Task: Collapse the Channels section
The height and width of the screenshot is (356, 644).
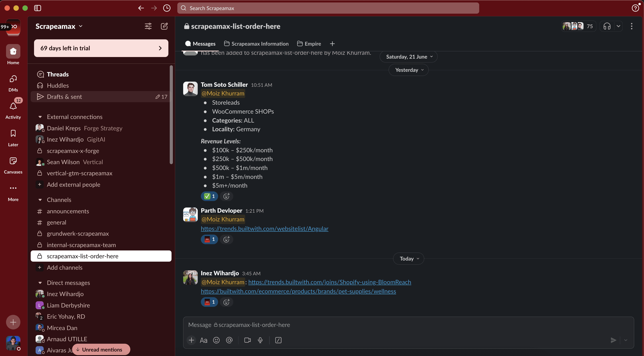Action: pyautogui.click(x=40, y=200)
